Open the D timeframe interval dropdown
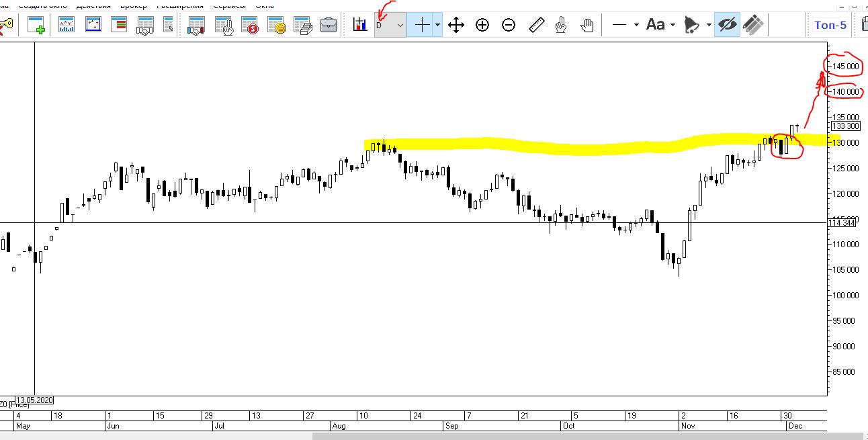Viewport: 868px width, 440px height. click(x=390, y=25)
